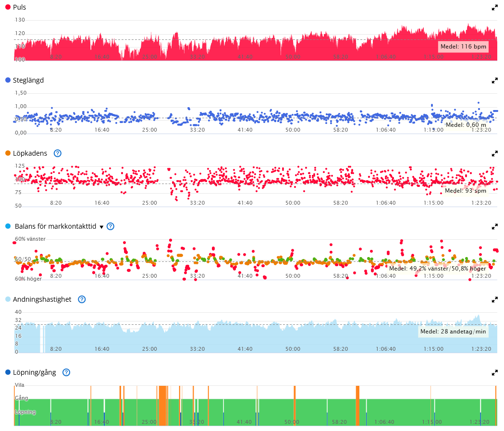The width and height of the screenshot is (504, 431).
Task: Expand the Balans för markkontakttid chart
Action: (495, 227)
